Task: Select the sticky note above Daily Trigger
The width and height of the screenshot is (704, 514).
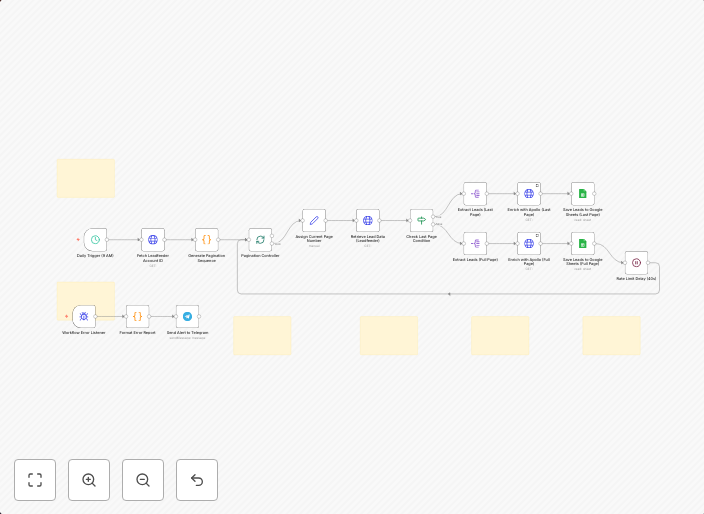Action: point(86,178)
